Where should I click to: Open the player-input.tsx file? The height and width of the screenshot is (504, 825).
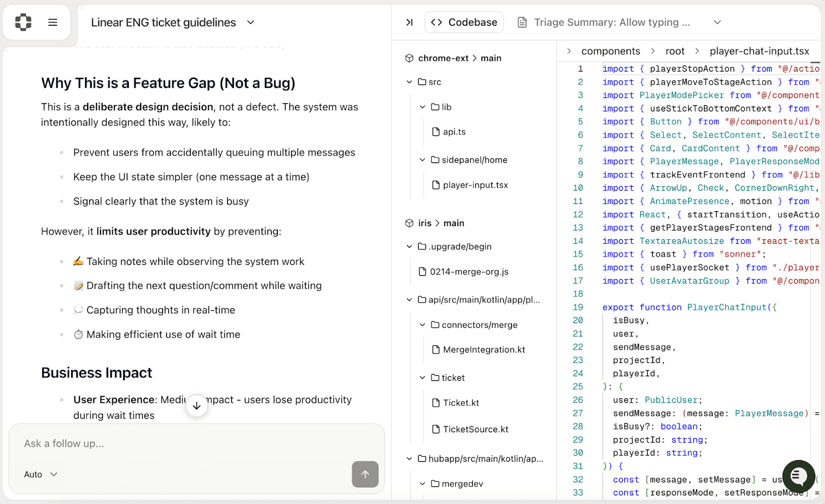coord(475,185)
